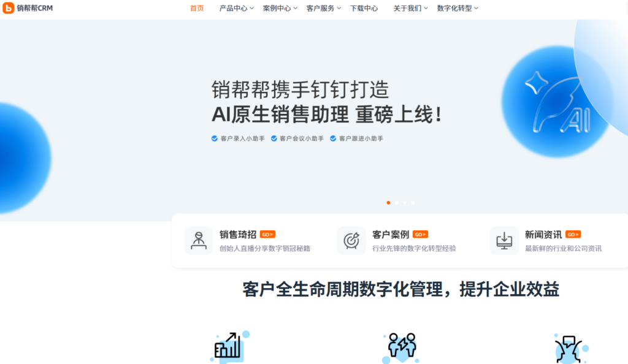Switch to the fourth carousel dot
The height and width of the screenshot is (364, 628).
(x=413, y=202)
